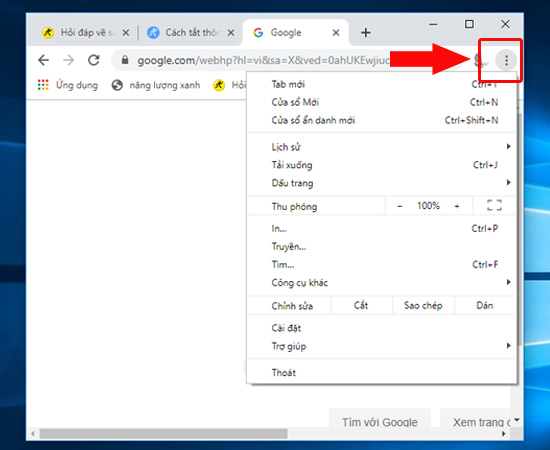The height and width of the screenshot is (450, 550).
Task: Go back with the back arrow
Action: click(43, 60)
